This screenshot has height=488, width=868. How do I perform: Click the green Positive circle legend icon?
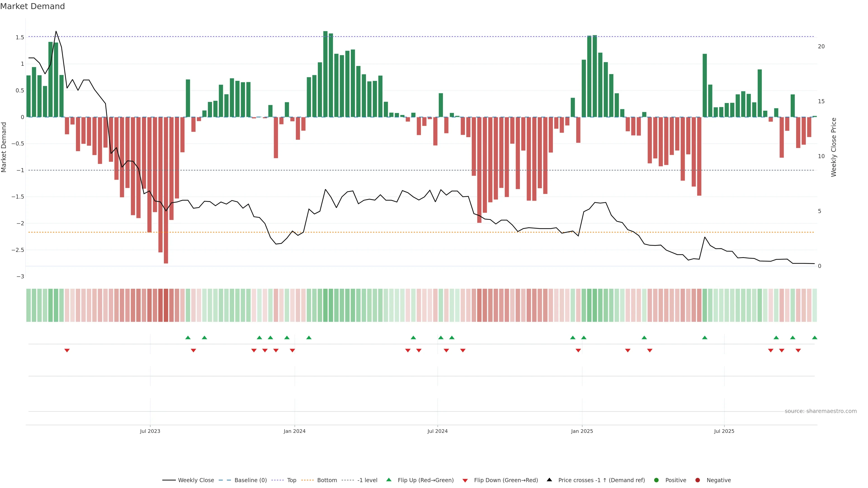pos(656,480)
